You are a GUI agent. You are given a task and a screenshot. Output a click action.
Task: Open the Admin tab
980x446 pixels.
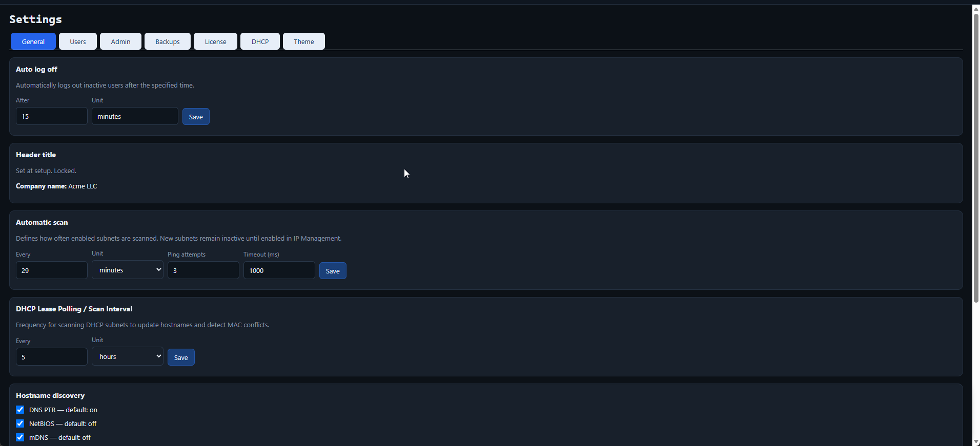[x=120, y=41]
